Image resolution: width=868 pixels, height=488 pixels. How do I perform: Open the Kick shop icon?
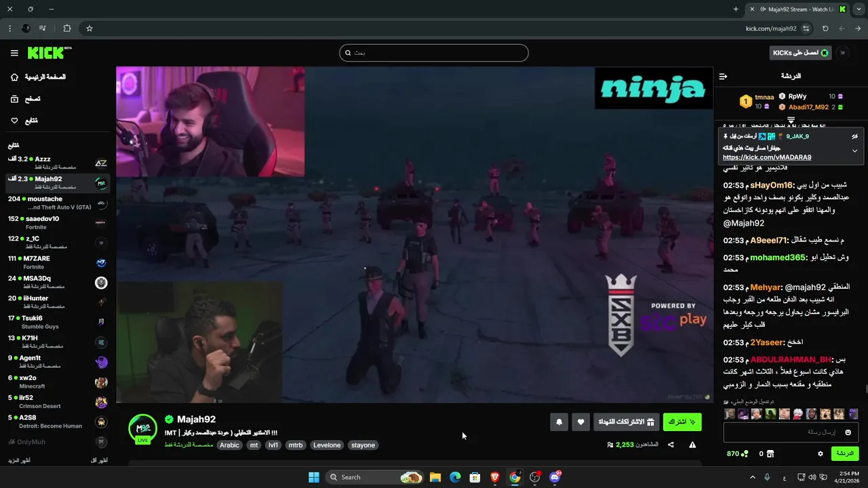tap(770, 453)
